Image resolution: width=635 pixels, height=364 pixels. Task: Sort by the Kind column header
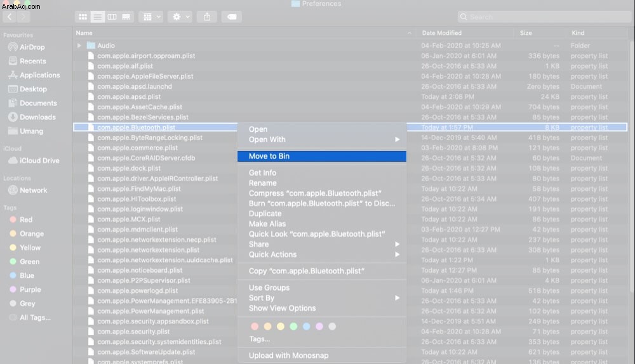pos(578,33)
